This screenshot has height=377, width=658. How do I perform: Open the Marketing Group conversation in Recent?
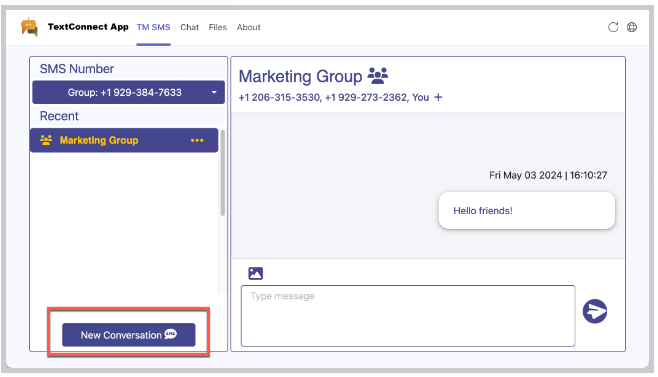124,140
